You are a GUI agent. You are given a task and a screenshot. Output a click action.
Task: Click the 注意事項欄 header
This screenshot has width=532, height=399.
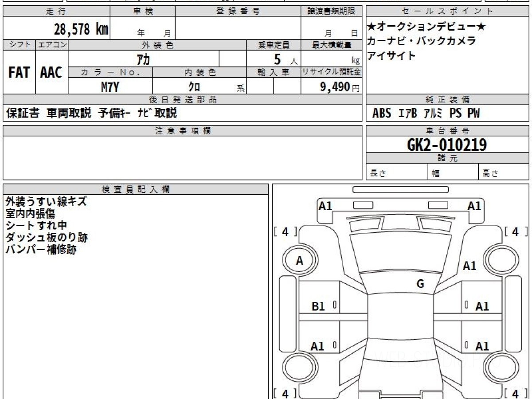point(182,131)
